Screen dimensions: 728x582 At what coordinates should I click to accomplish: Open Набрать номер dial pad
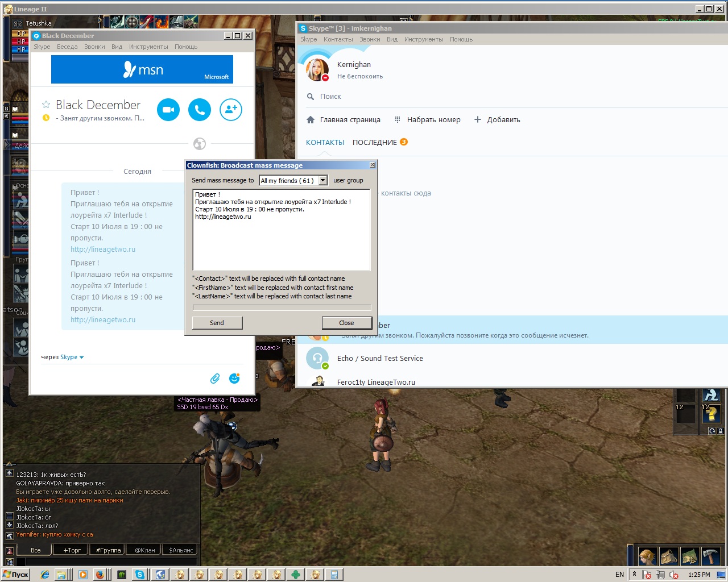[x=428, y=119]
